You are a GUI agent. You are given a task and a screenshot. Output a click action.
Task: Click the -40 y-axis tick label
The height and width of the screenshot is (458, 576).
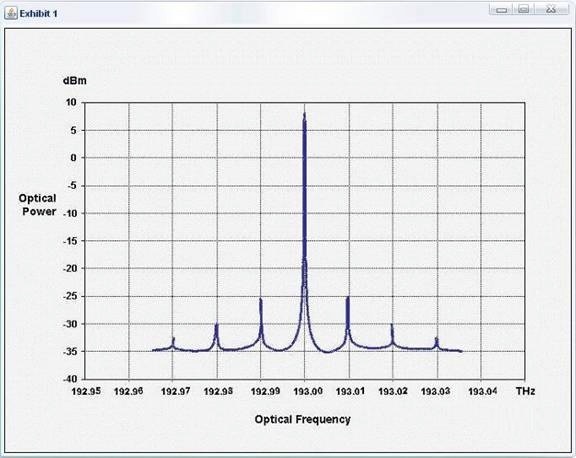(70, 379)
